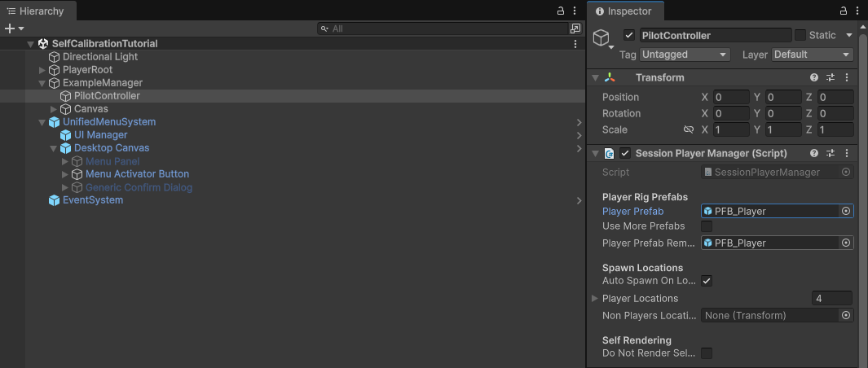The height and width of the screenshot is (368, 868).
Task: Open Transform component presets
Action: (831, 77)
